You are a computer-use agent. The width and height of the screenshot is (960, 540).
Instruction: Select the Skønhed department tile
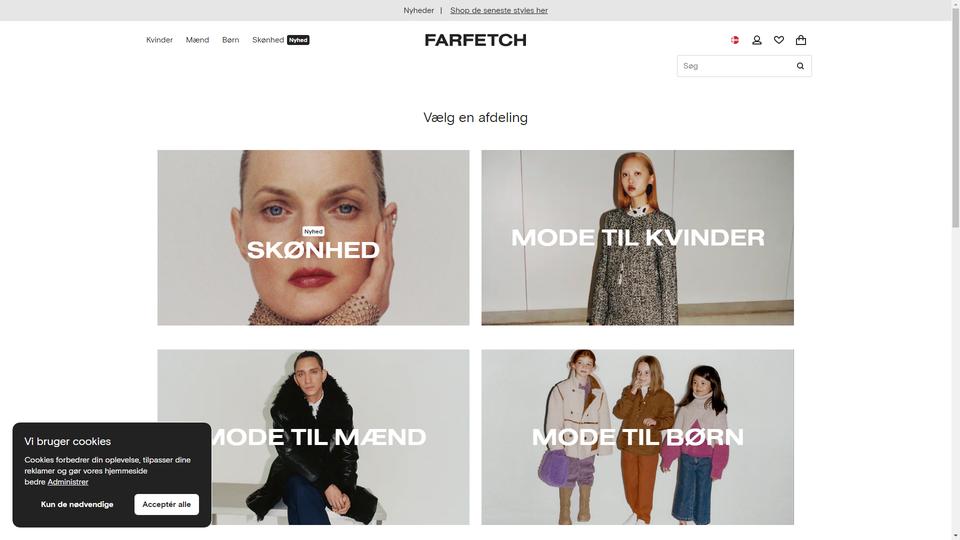(313, 238)
